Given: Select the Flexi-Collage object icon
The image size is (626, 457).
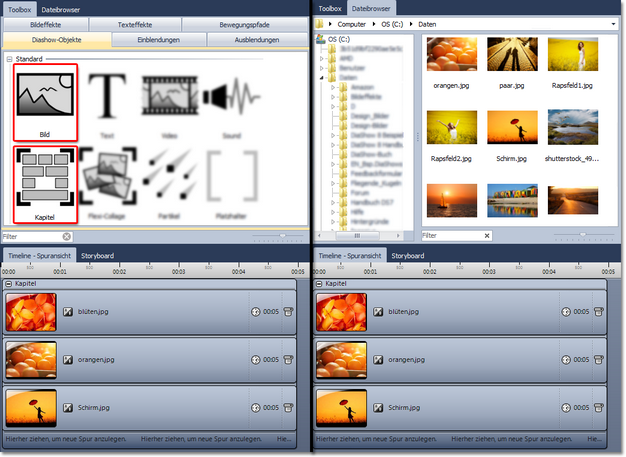Looking at the screenshot, I should coord(107,176).
